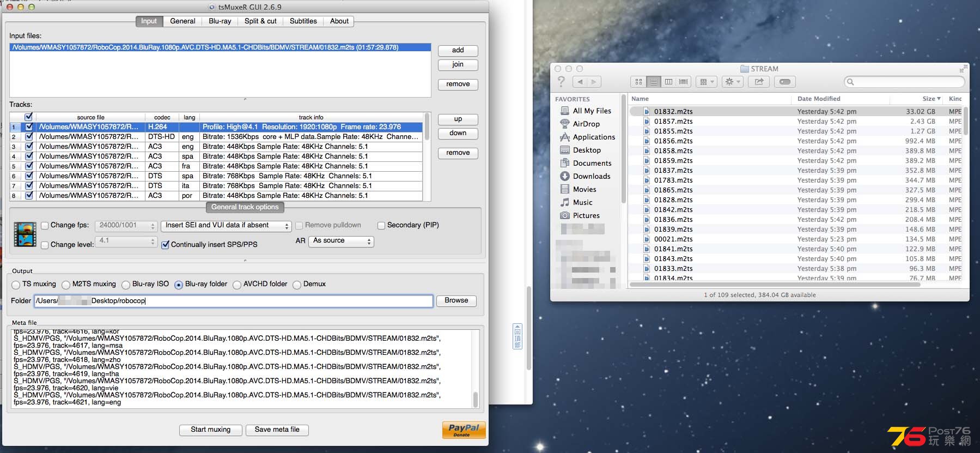Open Movies in Finder sidebar
This screenshot has height=453, width=980.
click(579, 189)
